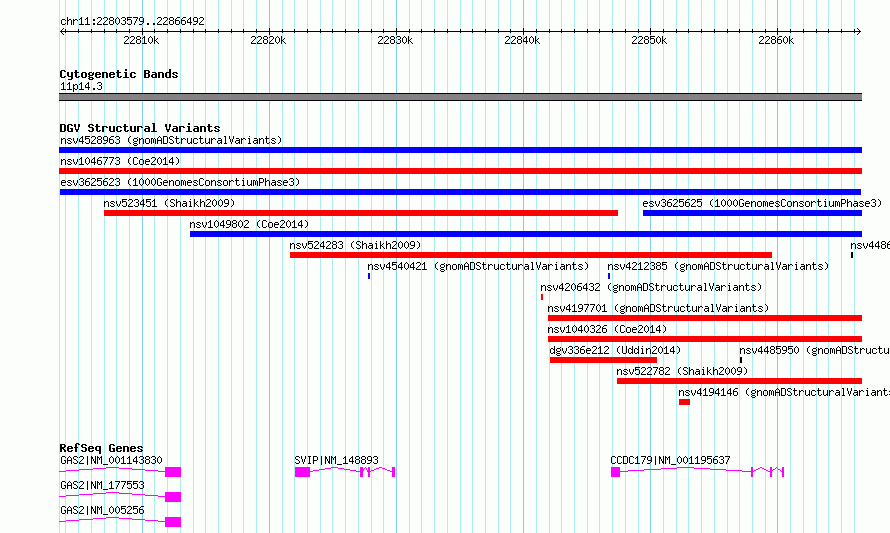This screenshot has height=533, width=890.
Task: Click the esv3625623 1000Genomes blue bar
Action: pos(460,192)
